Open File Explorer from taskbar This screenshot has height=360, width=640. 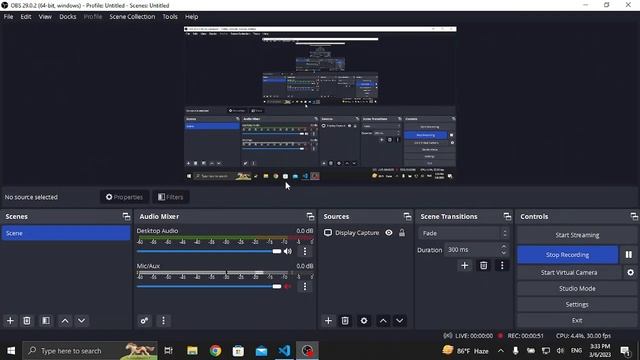(192, 351)
